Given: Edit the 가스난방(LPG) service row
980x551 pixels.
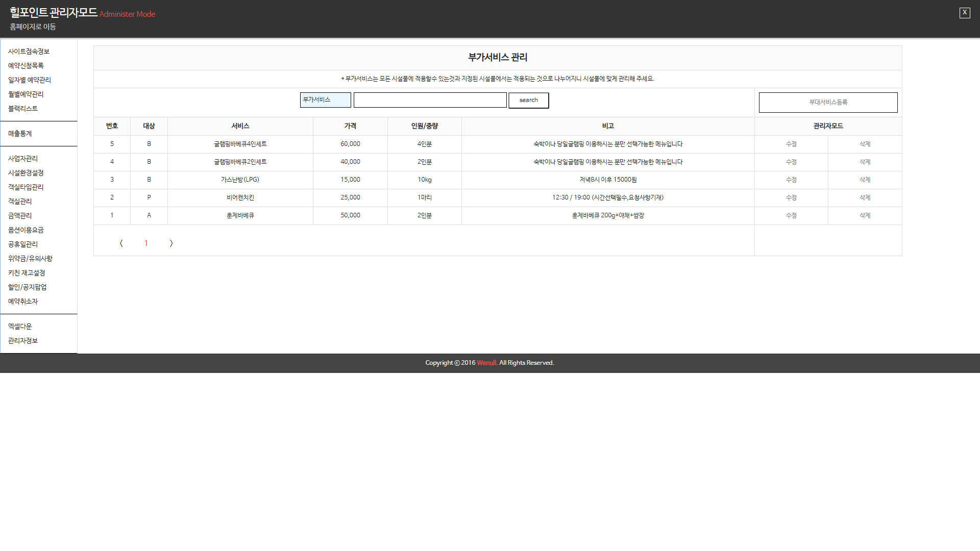Looking at the screenshot, I should (791, 180).
